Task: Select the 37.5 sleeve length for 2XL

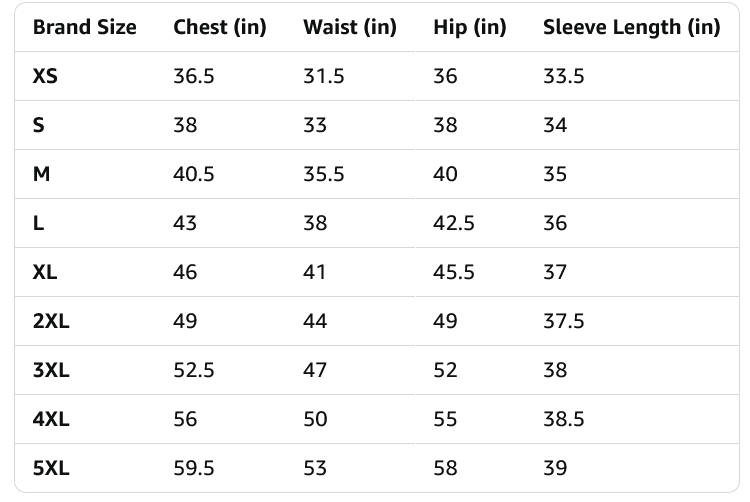Action: [x=563, y=321]
